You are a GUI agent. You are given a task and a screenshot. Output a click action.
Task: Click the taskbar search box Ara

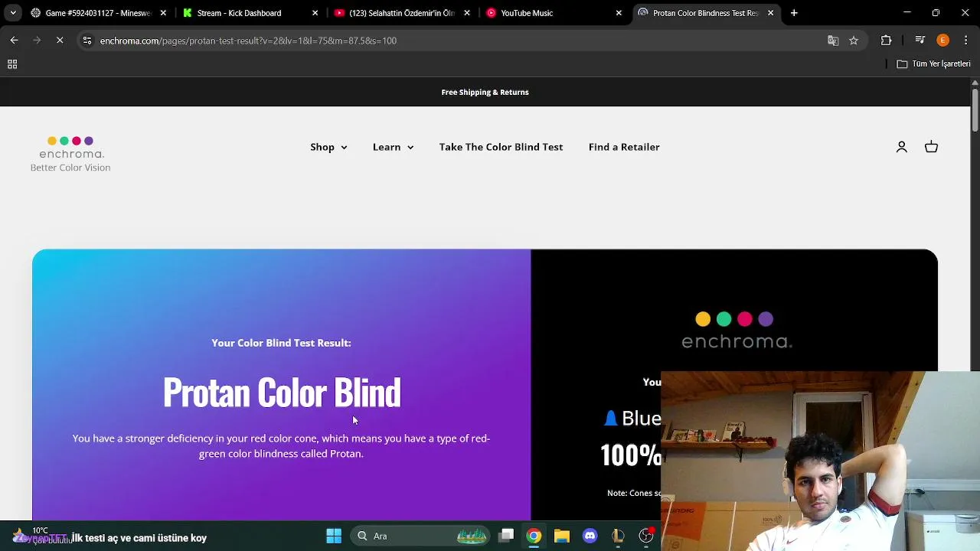pos(420,536)
